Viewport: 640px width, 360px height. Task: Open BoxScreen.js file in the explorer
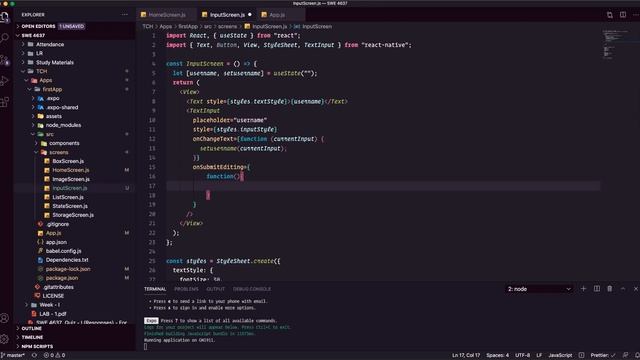tap(68, 161)
